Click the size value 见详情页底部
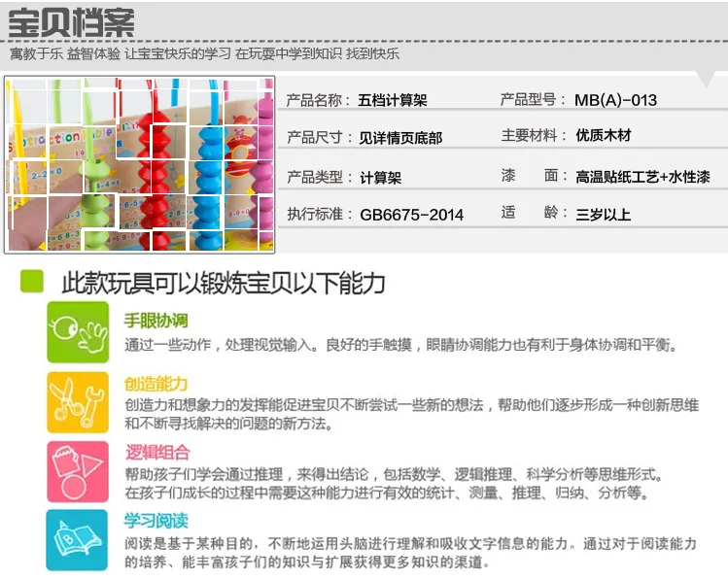 400,138
